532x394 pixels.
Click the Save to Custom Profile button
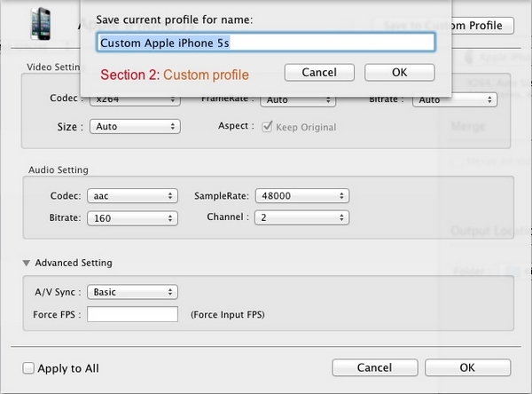[482, 26]
